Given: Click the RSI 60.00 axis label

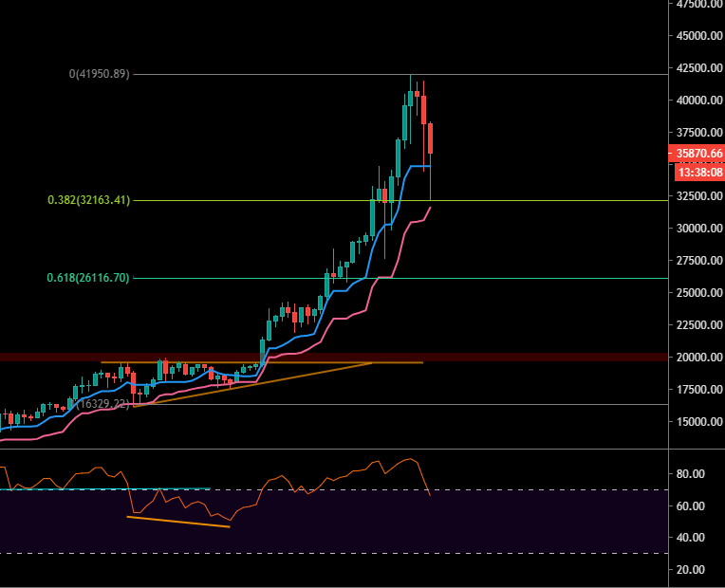Looking at the screenshot, I should click(690, 506).
